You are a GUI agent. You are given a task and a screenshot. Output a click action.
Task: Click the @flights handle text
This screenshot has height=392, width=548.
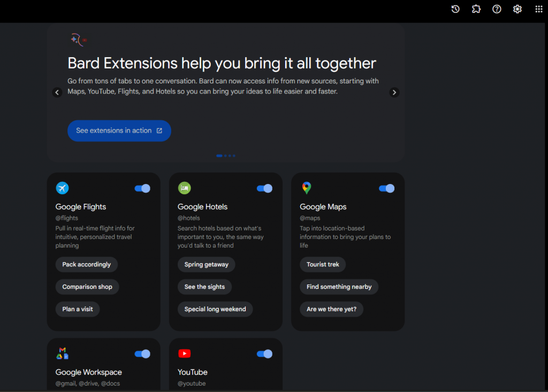(67, 218)
